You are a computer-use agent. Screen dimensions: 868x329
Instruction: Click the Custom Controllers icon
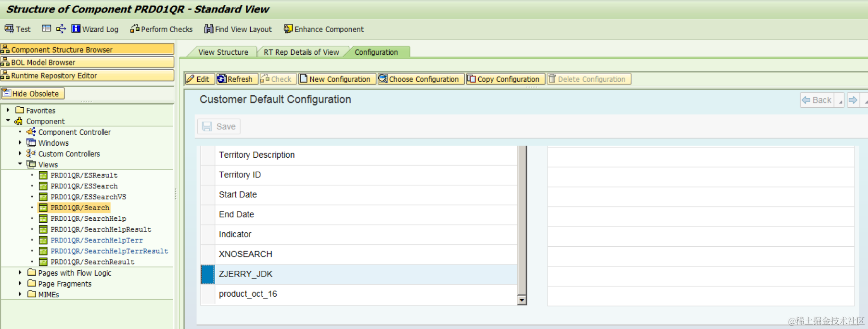tap(31, 153)
